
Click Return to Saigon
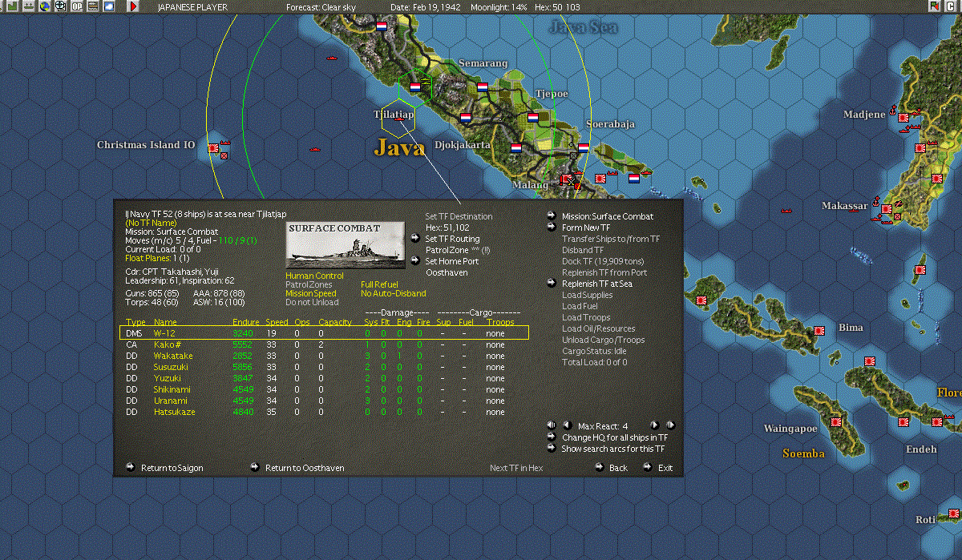pyautogui.click(x=172, y=468)
